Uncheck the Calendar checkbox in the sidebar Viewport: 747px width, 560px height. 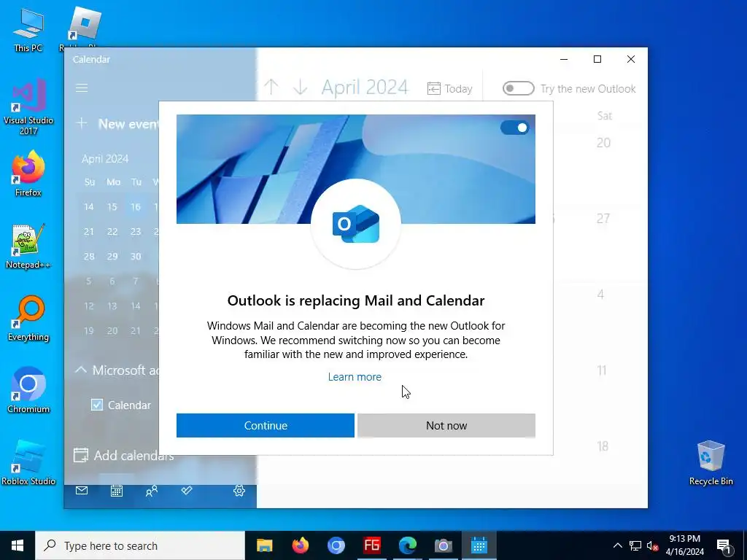[x=97, y=405]
